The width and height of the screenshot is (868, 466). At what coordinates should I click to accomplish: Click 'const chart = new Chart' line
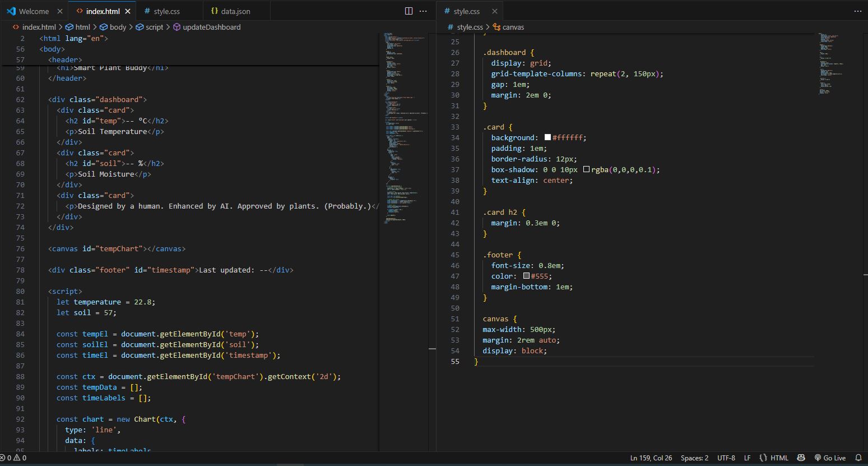point(121,419)
